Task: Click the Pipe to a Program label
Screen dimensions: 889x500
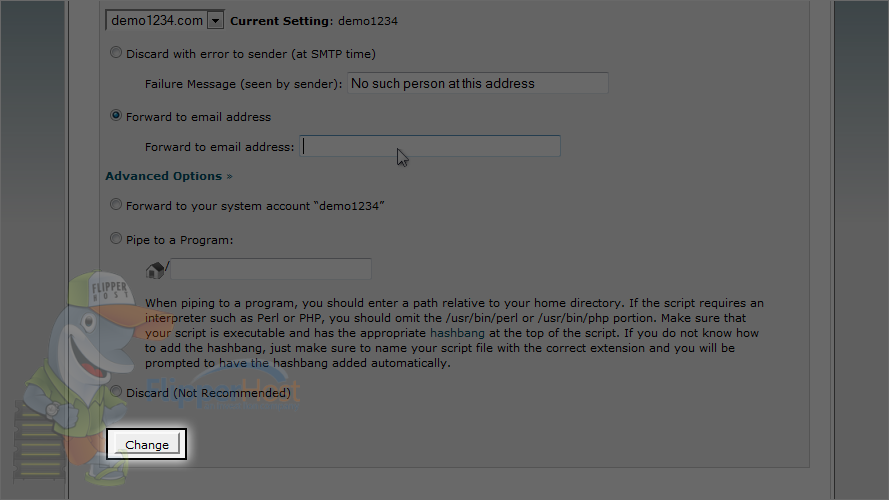Action: coord(180,240)
